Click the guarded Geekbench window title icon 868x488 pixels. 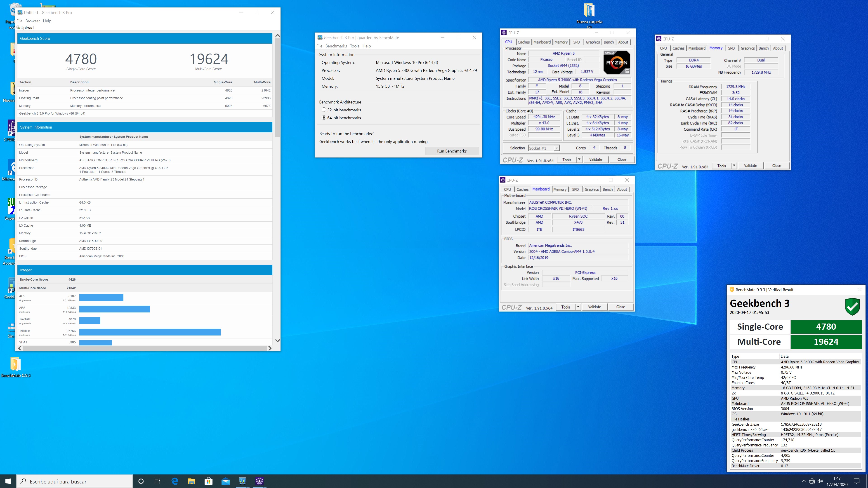click(320, 38)
